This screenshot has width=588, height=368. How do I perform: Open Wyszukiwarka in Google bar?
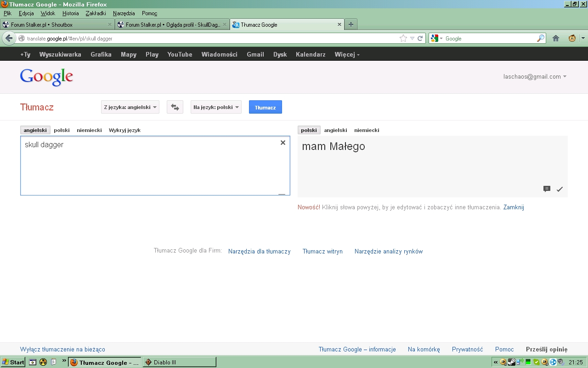point(60,54)
